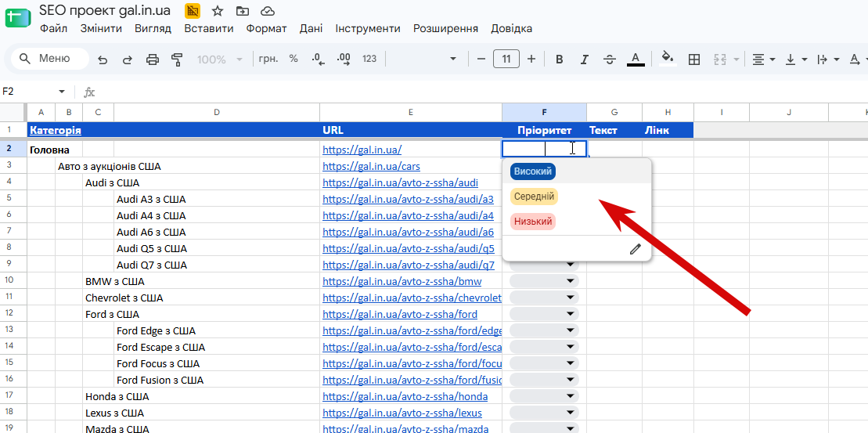Viewport: 868px width, 433px height.
Task: Apply currency format грн.
Action: point(269,59)
